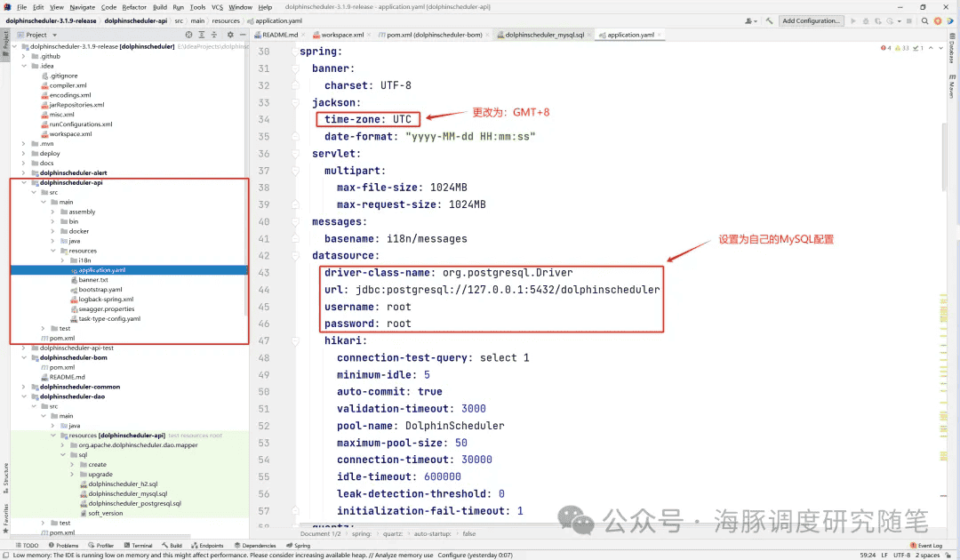Open the Database side tool window

pyautogui.click(x=951, y=52)
